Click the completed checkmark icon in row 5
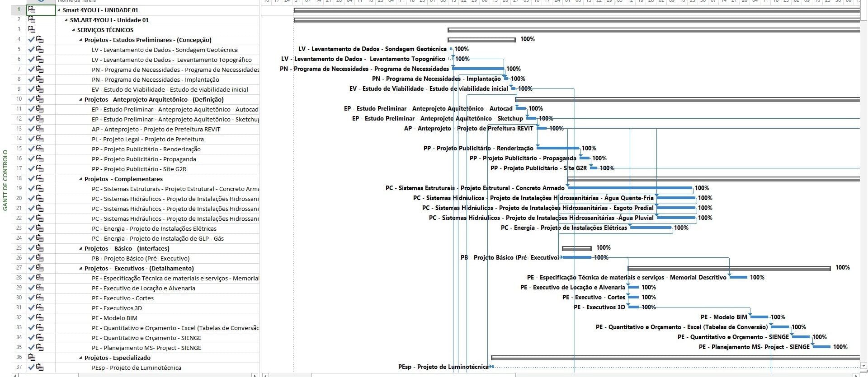Image resolution: width=868 pixels, height=377 pixels. pos(31,50)
